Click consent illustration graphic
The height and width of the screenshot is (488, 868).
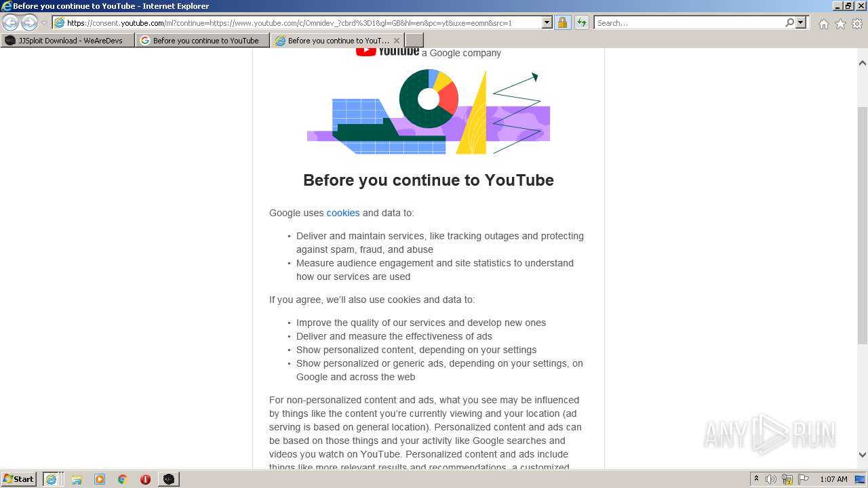coord(429,112)
